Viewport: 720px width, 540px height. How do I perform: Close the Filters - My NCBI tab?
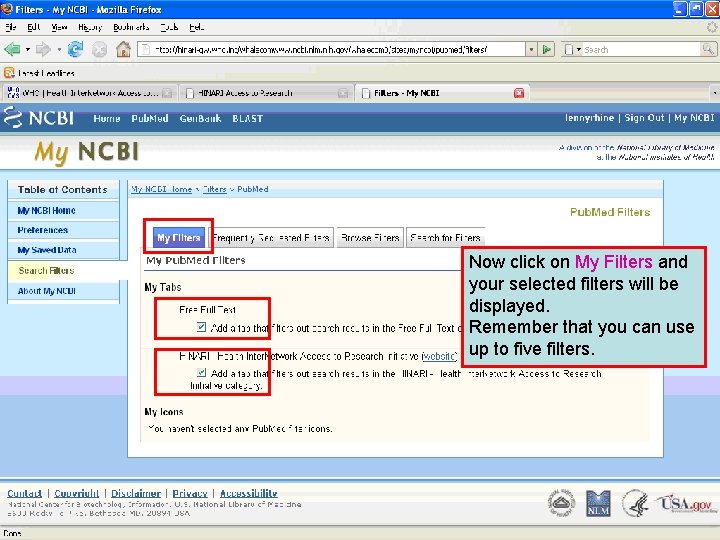(x=519, y=93)
